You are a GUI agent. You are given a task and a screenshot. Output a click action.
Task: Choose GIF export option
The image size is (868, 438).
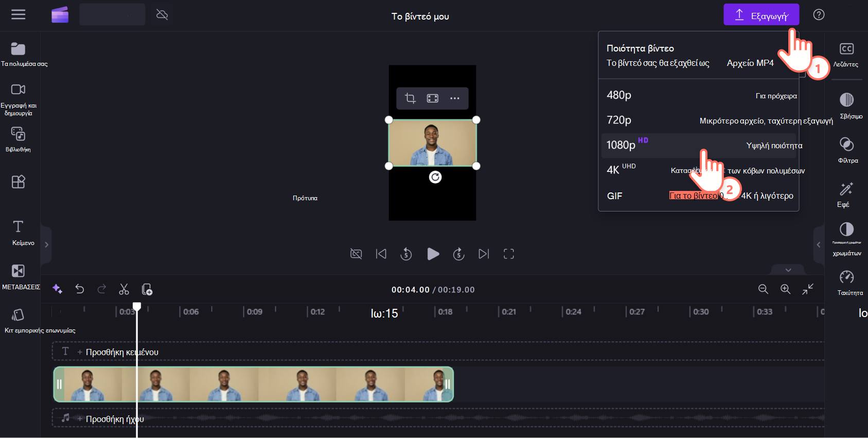pyautogui.click(x=699, y=196)
